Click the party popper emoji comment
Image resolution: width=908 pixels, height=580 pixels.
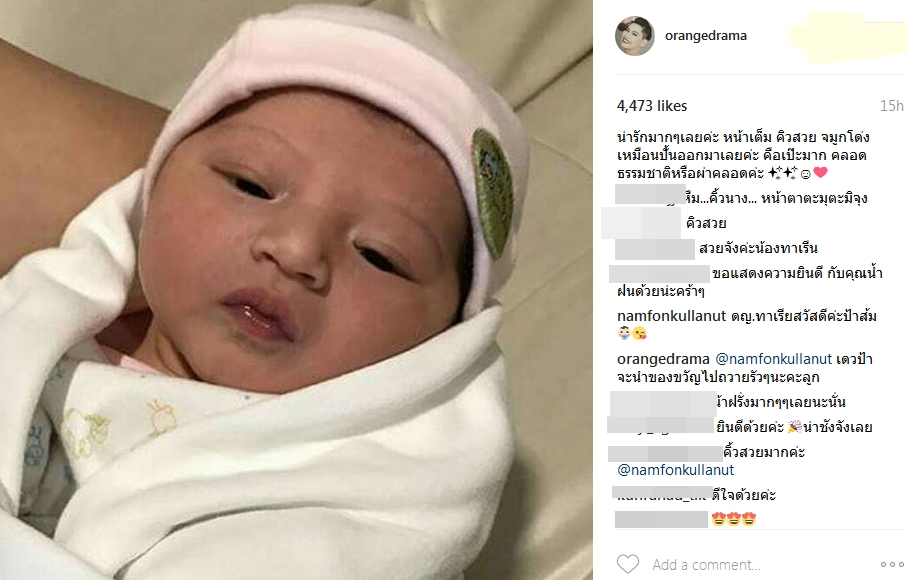tap(794, 427)
